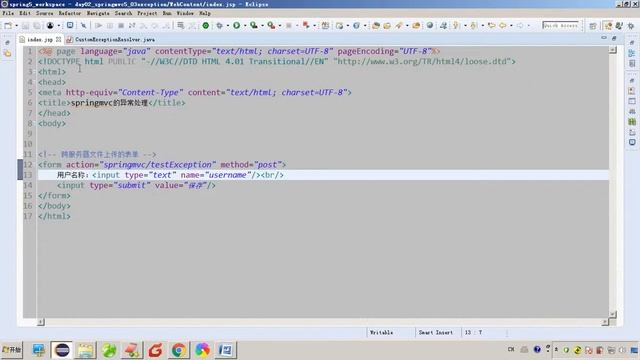
Task: Open the Navigate menu
Action: pos(98,13)
